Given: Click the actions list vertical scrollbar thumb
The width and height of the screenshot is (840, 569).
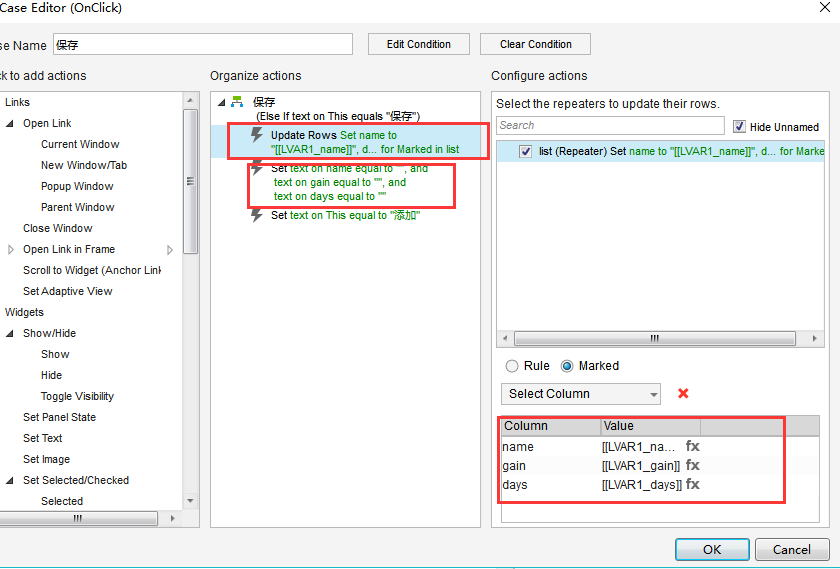Looking at the screenshot, I should coord(190,181).
